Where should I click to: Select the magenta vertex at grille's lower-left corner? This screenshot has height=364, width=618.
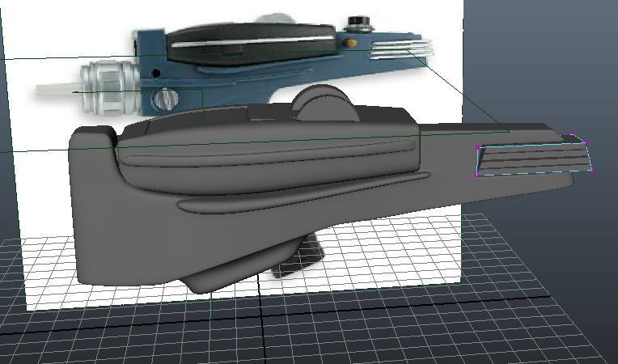pos(477,175)
